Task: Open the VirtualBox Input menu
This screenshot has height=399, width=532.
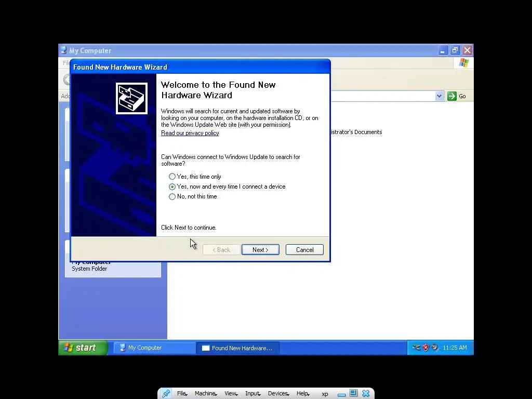Action: pos(253,394)
